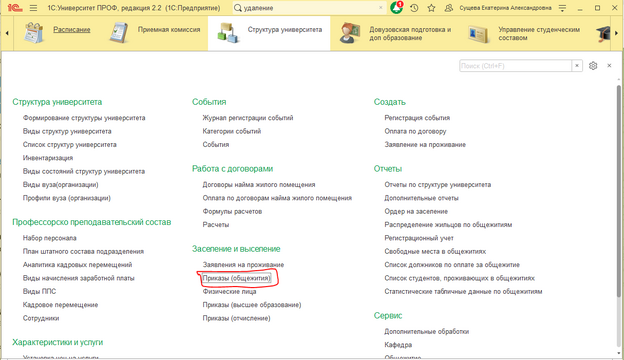Image resolution: width=624 pixels, height=360 pixels.
Task: Clear the function menu search field
Action: pyautogui.click(x=577, y=66)
